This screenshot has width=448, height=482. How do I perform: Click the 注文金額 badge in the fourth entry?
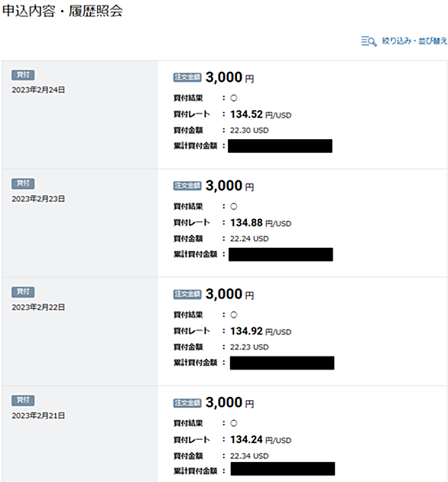click(187, 403)
